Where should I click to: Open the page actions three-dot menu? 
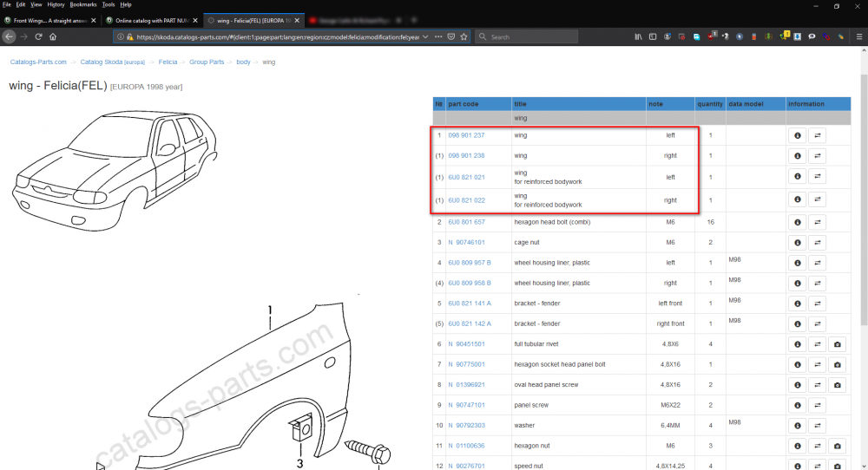(438, 36)
